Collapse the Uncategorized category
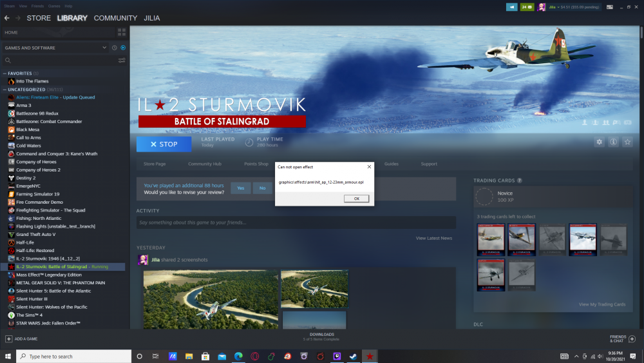The width and height of the screenshot is (644, 363). tap(5, 89)
